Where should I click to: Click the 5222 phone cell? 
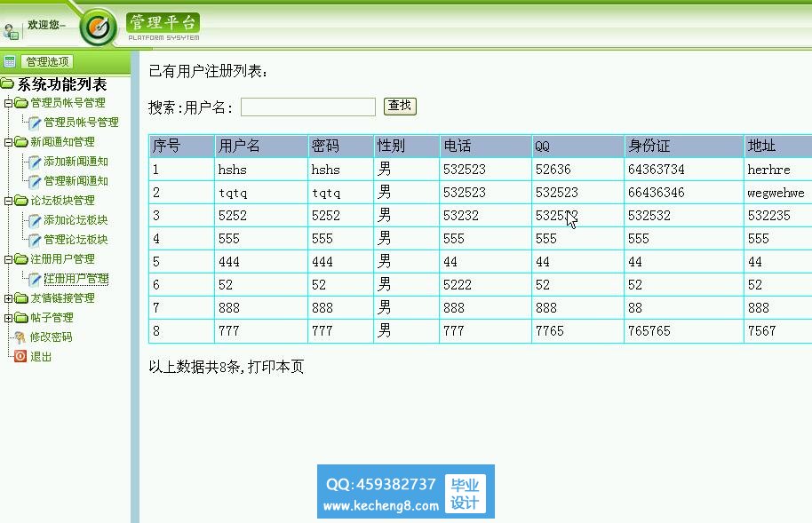tap(486, 285)
